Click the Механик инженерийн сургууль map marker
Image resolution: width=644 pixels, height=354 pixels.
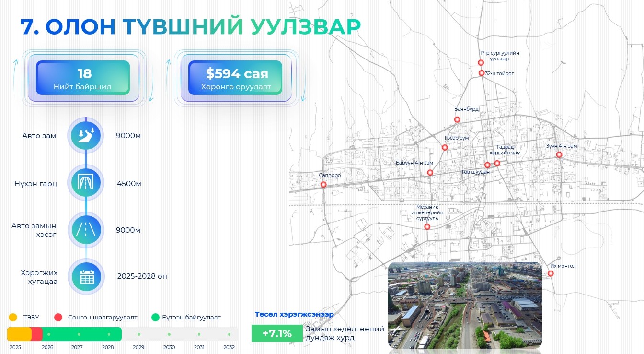click(427, 227)
